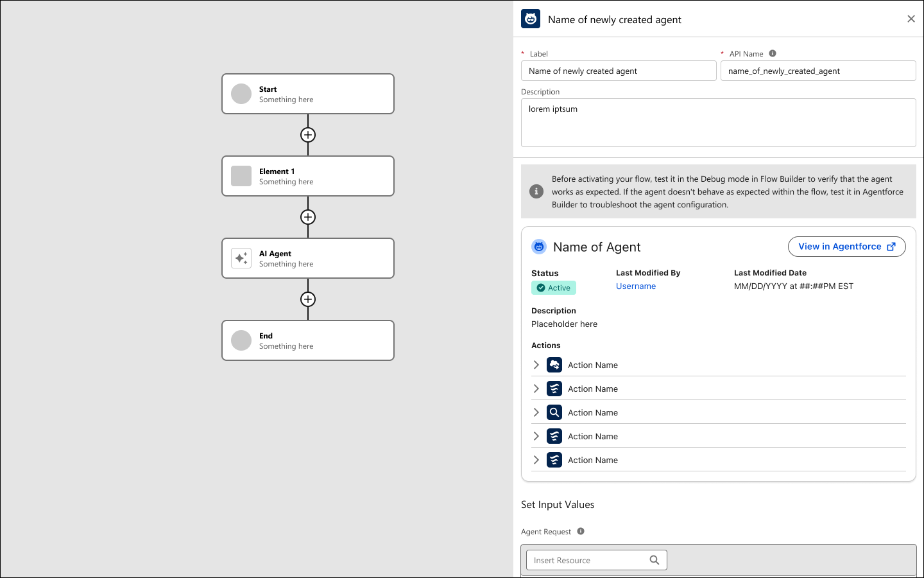Viewport: 924px width, 578px height.
Task: Click the circle icon on the Start node
Action: pyautogui.click(x=241, y=94)
